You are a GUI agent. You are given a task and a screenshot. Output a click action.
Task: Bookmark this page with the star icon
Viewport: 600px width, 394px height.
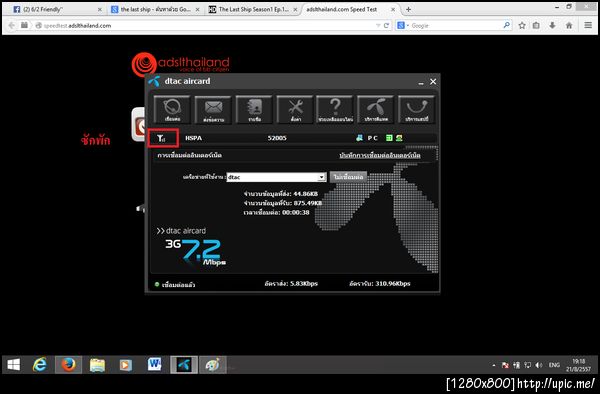click(x=522, y=26)
